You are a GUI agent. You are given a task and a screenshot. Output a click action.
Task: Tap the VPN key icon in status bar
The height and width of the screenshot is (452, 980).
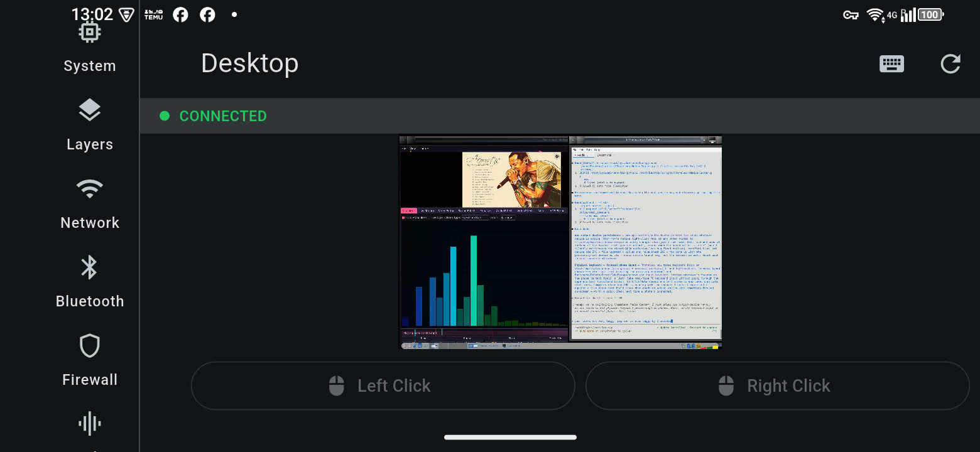(x=851, y=15)
